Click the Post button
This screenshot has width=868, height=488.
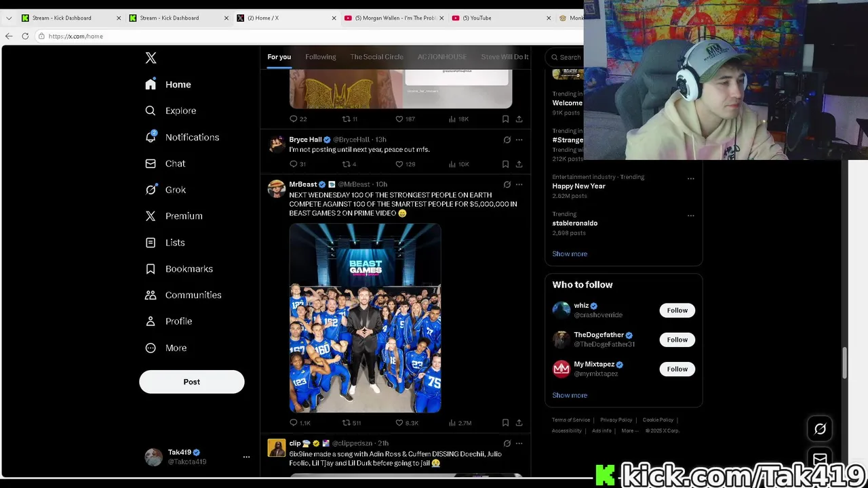click(x=192, y=382)
